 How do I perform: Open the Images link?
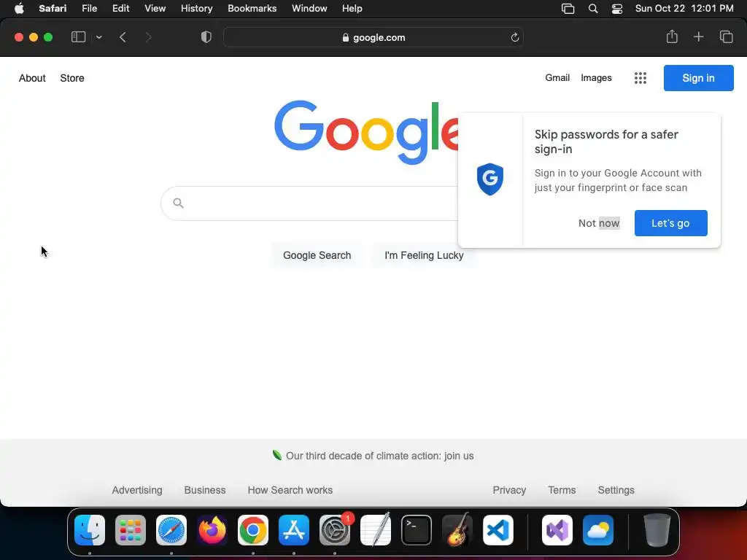(x=596, y=77)
